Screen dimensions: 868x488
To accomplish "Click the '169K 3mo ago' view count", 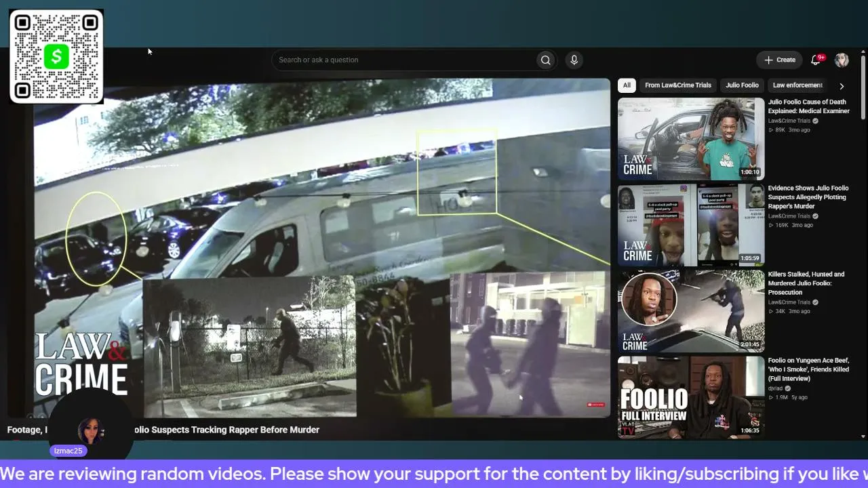I will click(791, 225).
